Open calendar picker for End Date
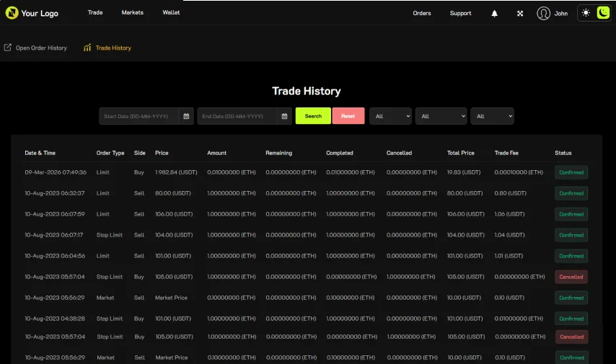 284,116
